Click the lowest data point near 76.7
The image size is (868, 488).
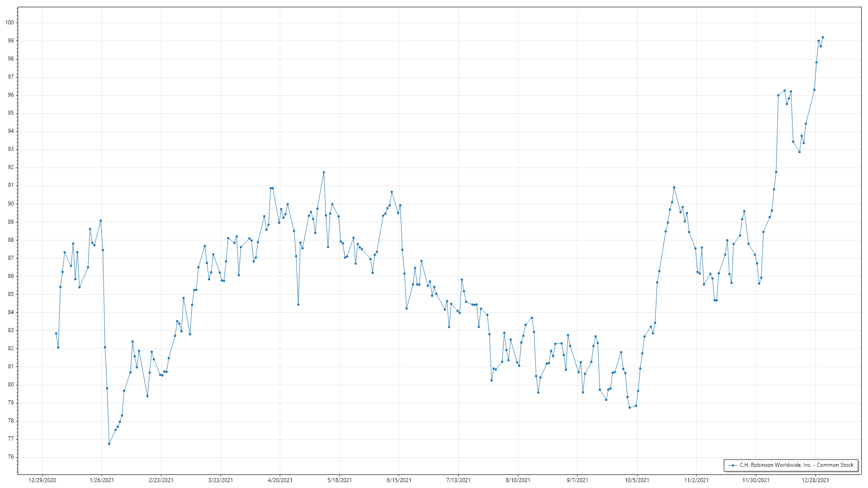[x=109, y=444]
